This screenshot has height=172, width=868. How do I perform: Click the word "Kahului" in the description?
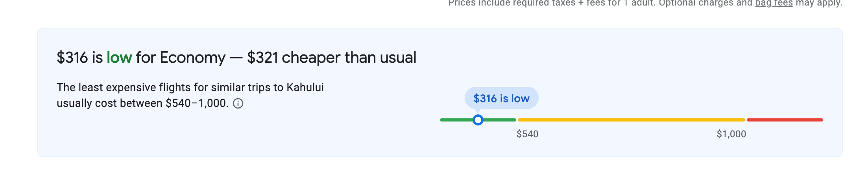pos(305,87)
